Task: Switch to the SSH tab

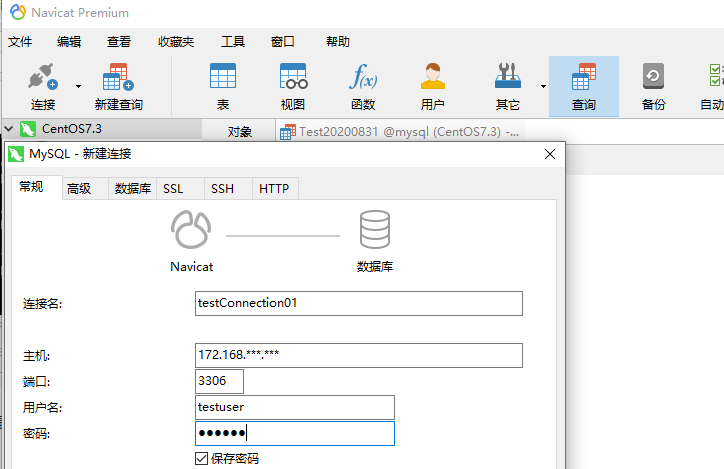Action: coord(229,189)
